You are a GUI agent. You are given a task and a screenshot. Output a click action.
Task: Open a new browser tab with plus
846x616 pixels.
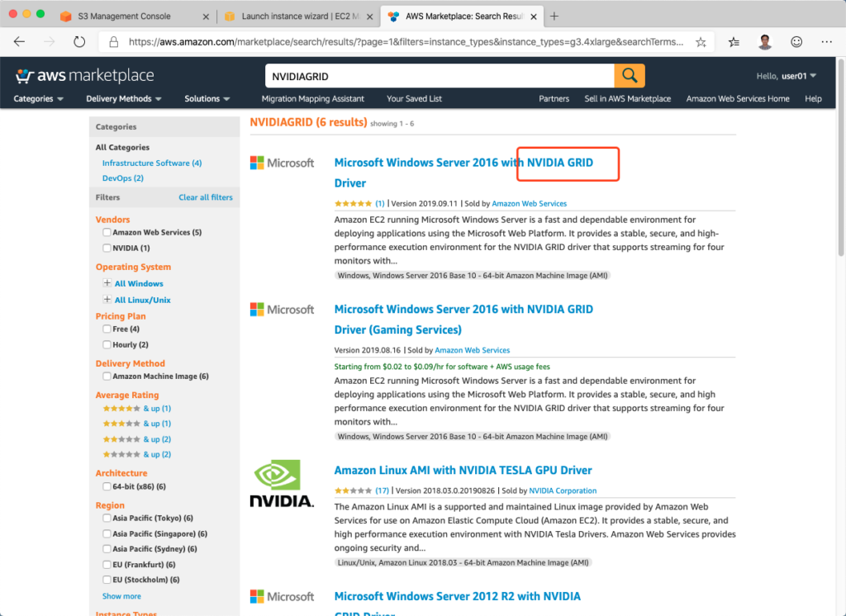(554, 17)
